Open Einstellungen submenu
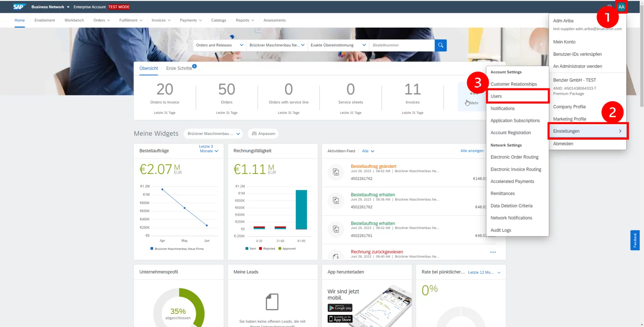644x327 pixels. pyautogui.click(x=587, y=131)
